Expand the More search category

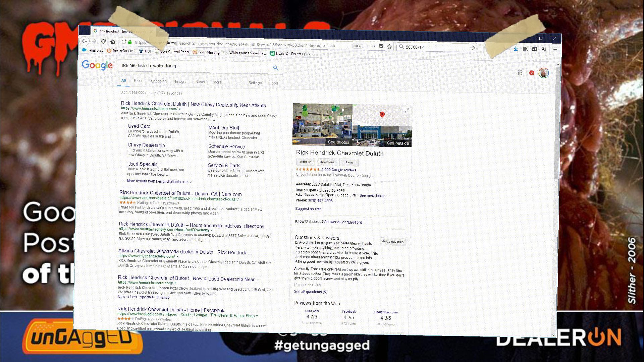217,82
